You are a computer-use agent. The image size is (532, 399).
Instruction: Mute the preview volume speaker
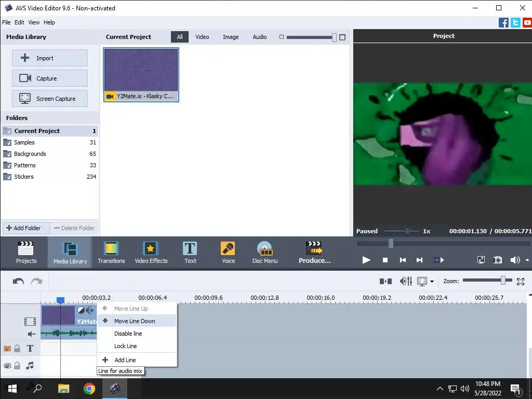(515, 260)
